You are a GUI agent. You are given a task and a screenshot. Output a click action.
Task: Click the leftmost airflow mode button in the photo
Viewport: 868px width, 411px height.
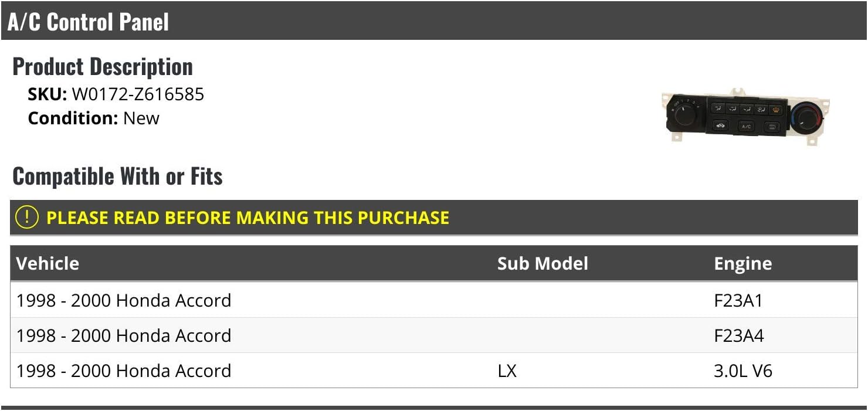point(717,108)
